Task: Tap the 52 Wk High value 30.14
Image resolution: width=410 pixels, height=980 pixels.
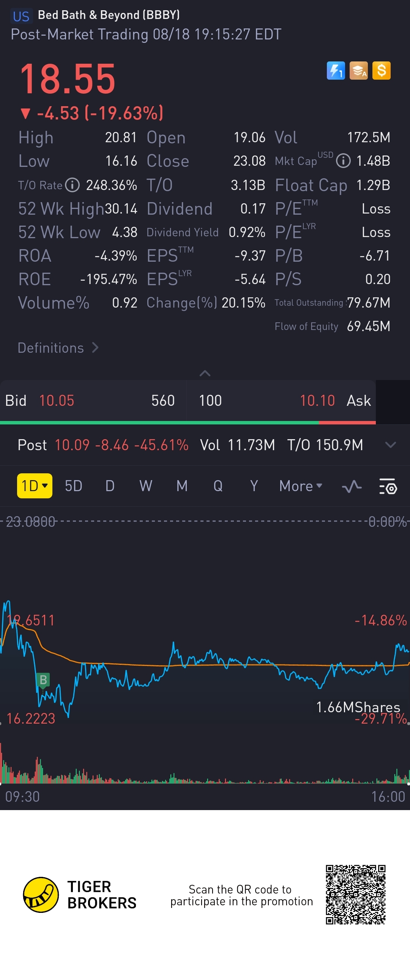Action: (121, 209)
